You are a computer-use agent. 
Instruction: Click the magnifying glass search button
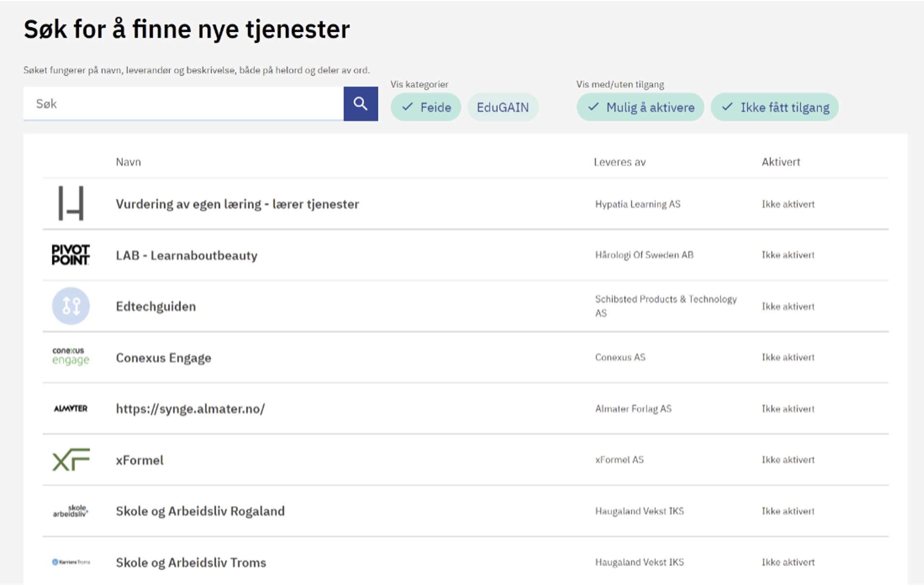click(x=361, y=104)
